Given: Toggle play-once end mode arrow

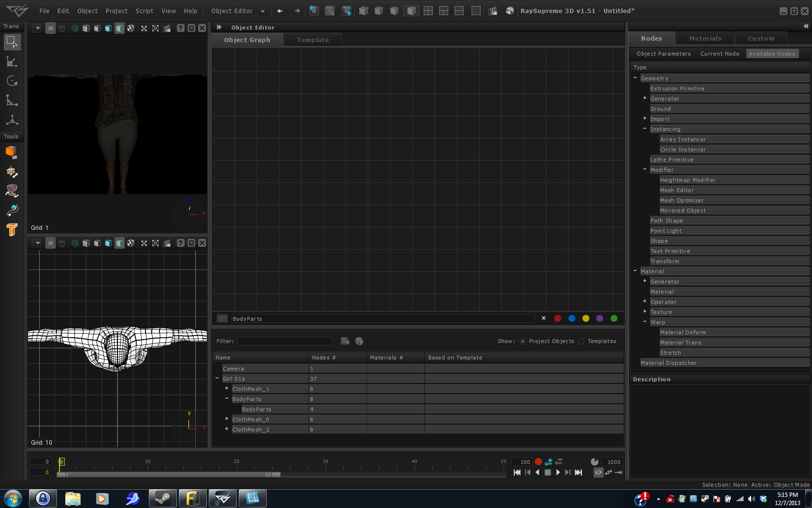Looking at the screenshot, I should click(618, 472).
